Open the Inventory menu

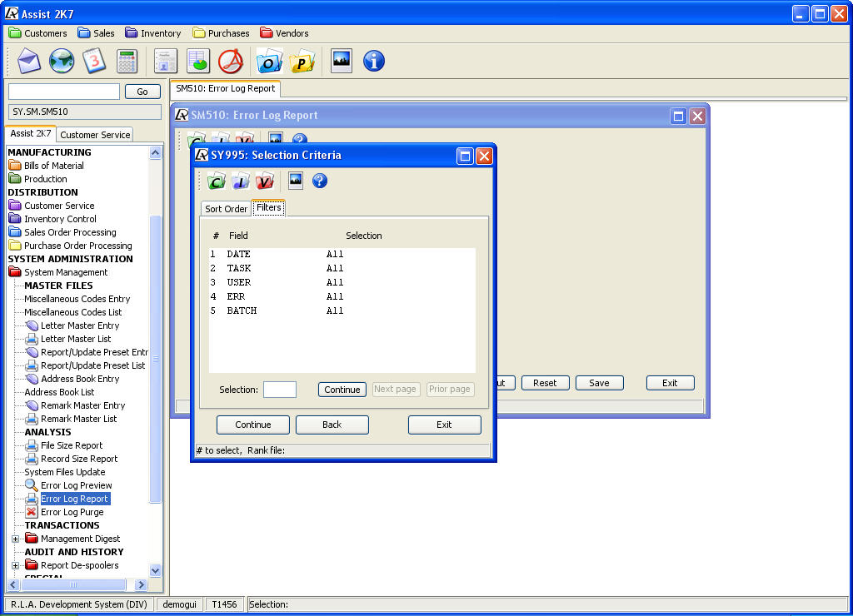coord(153,33)
